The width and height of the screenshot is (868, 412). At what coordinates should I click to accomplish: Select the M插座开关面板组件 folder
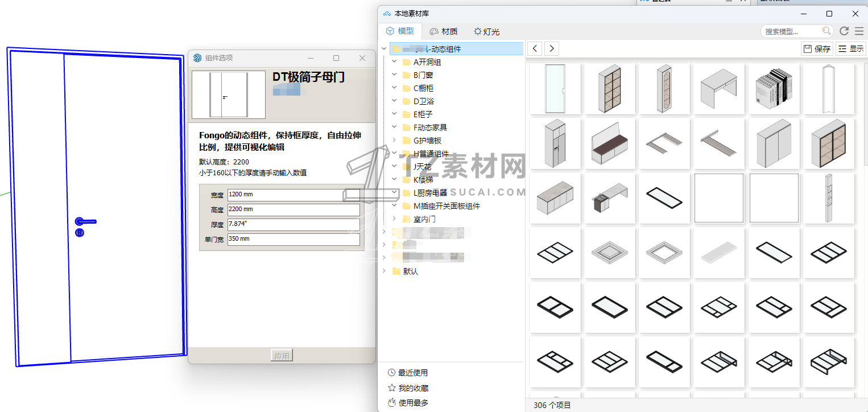pos(441,206)
